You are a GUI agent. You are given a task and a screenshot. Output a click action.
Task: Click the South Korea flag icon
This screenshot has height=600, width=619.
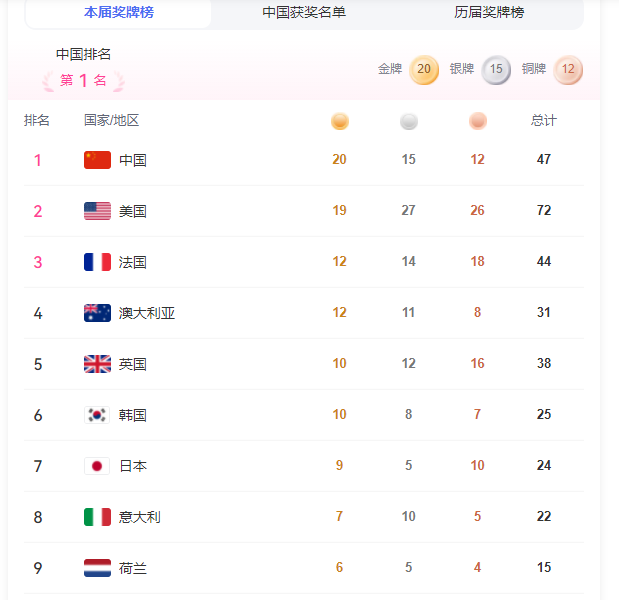(x=97, y=415)
